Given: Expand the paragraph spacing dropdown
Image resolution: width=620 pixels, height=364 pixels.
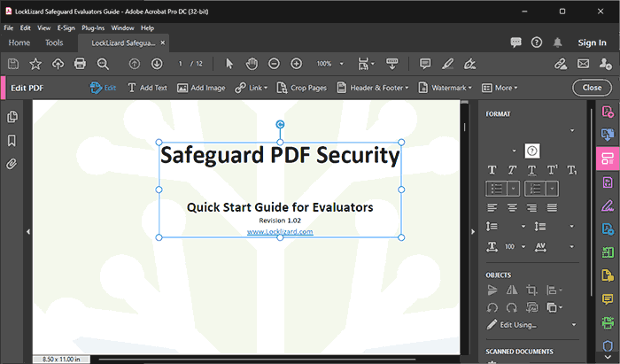Looking at the screenshot, I should pos(571,227).
